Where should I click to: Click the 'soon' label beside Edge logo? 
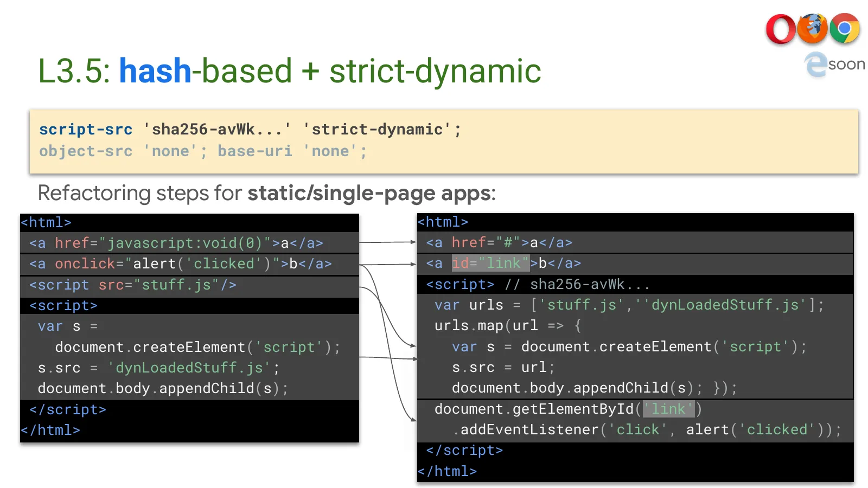click(x=846, y=64)
